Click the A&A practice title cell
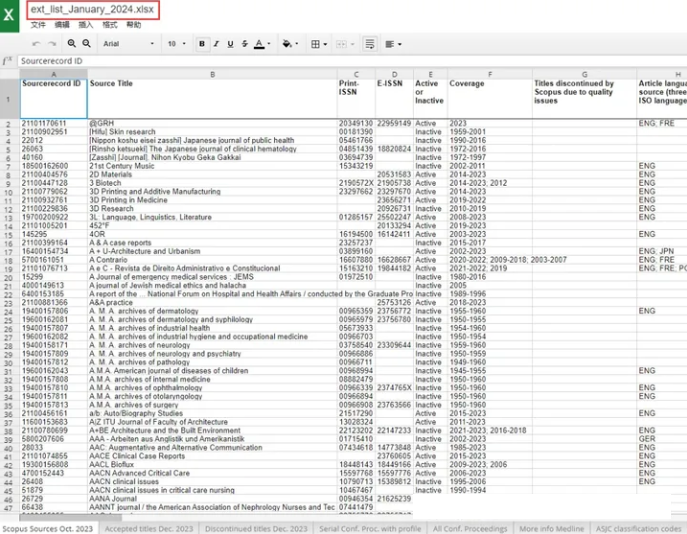Screen dimensions: 687x534 tap(212, 302)
